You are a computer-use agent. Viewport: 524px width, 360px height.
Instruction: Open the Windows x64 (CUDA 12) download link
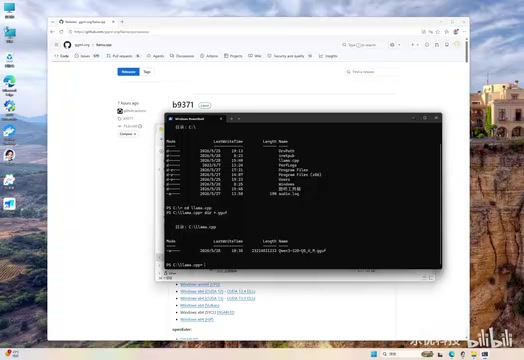coord(202,291)
